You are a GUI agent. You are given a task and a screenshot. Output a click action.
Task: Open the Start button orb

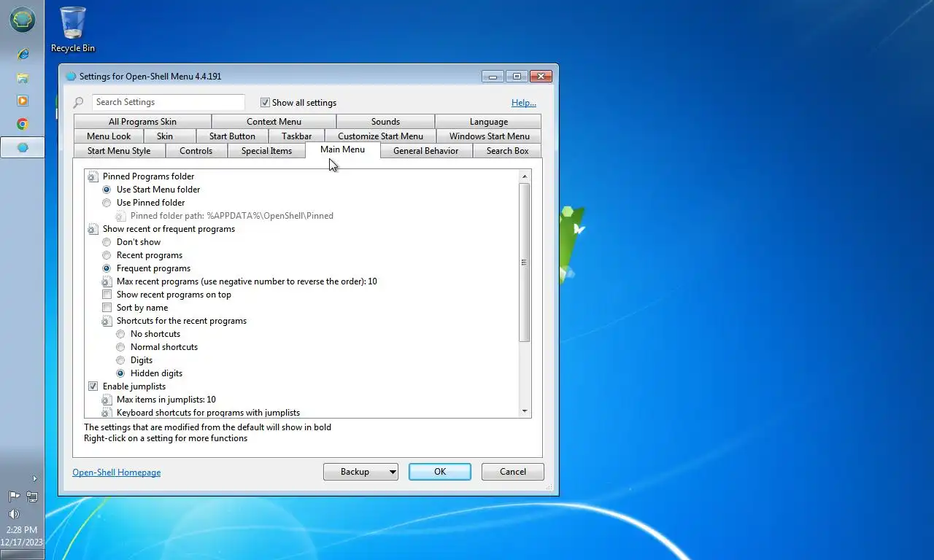[x=23, y=20]
